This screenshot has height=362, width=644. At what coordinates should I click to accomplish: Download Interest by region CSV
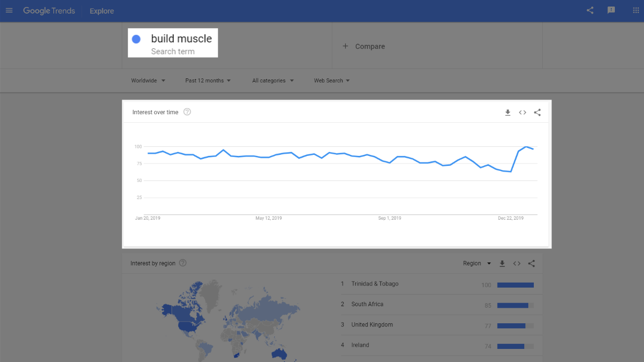[x=502, y=263]
